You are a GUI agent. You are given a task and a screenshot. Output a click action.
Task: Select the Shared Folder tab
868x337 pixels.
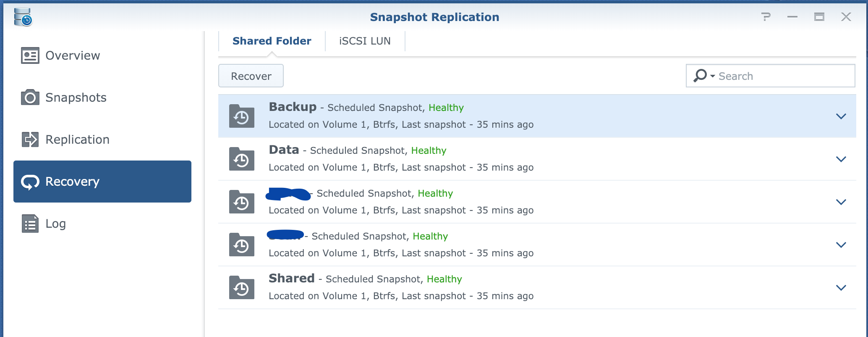tap(272, 41)
